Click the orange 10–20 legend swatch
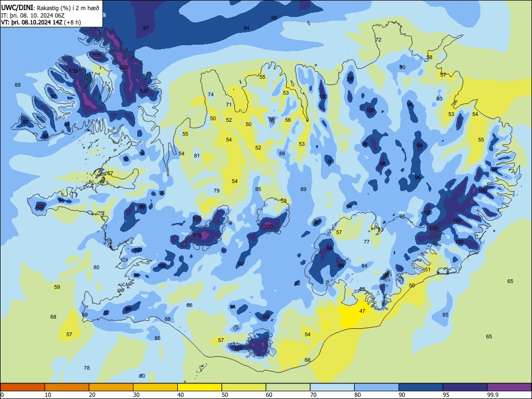The height and width of the screenshot is (399, 532). [x=67, y=387]
